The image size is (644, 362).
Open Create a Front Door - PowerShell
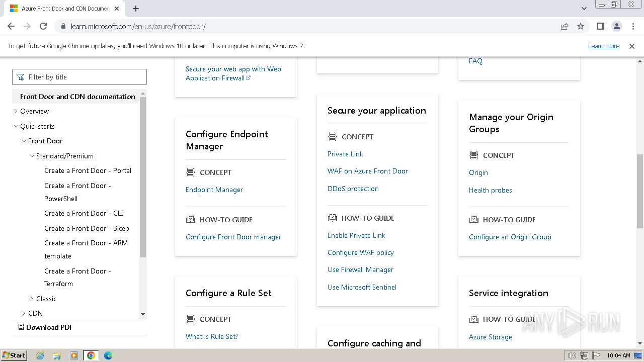(x=77, y=192)
